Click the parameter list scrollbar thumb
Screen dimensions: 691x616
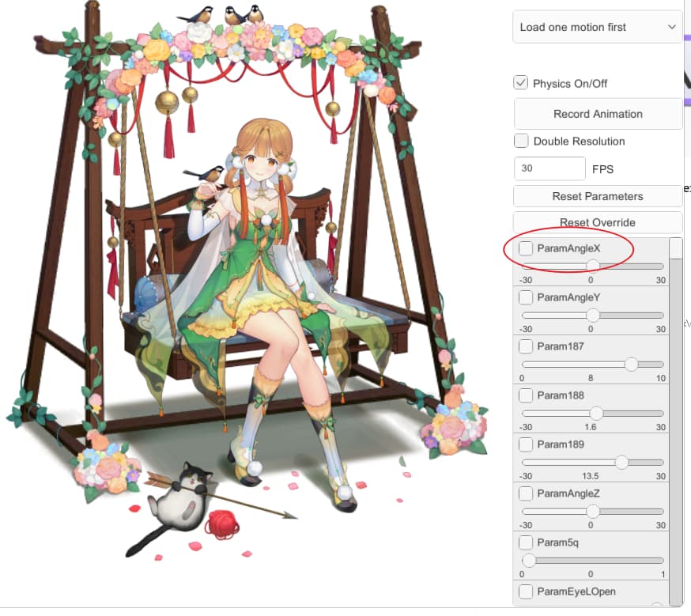pyautogui.click(x=675, y=248)
